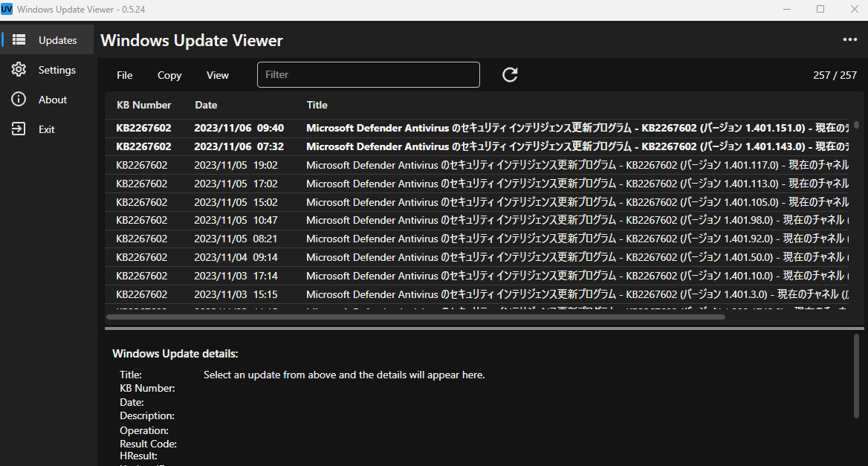This screenshot has height=466, width=868.
Task: Click the Windows Update Viewer page heading
Action: click(192, 40)
